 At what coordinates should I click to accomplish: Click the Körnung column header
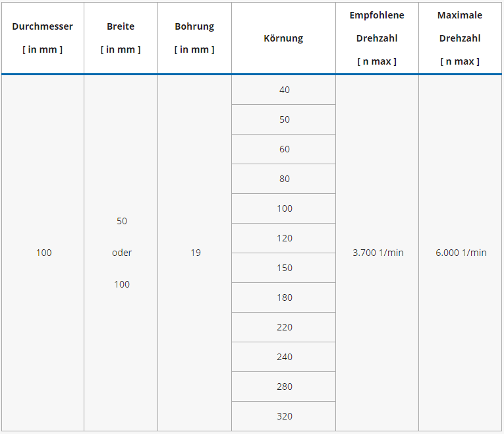coord(283,38)
